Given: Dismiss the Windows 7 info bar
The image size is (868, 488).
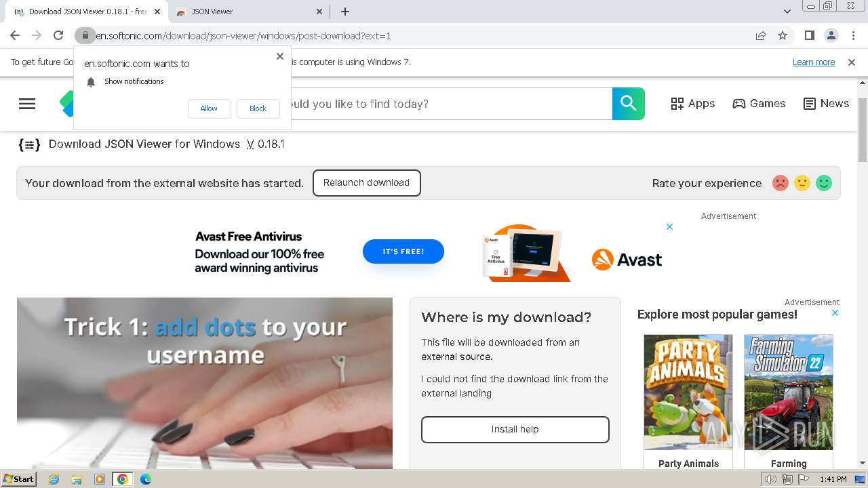Looking at the screenshot, I should click(x=852, y=62).
